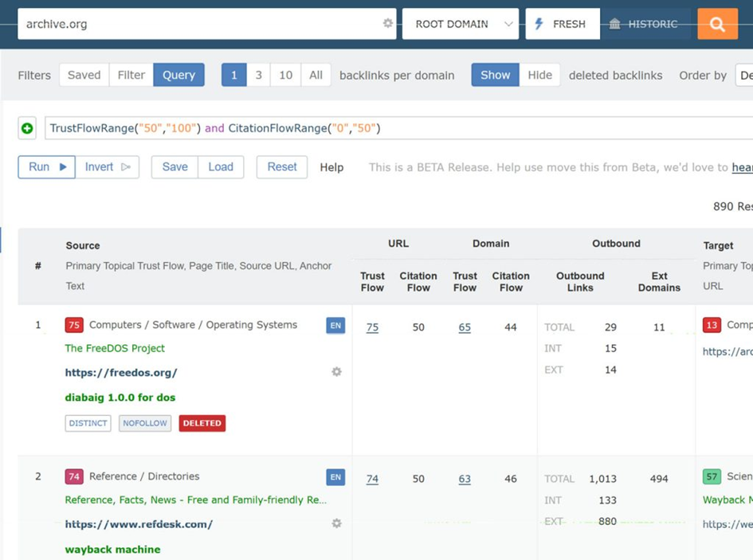
Task: Switch to the HISTORIC index
Action: (645, 24)
